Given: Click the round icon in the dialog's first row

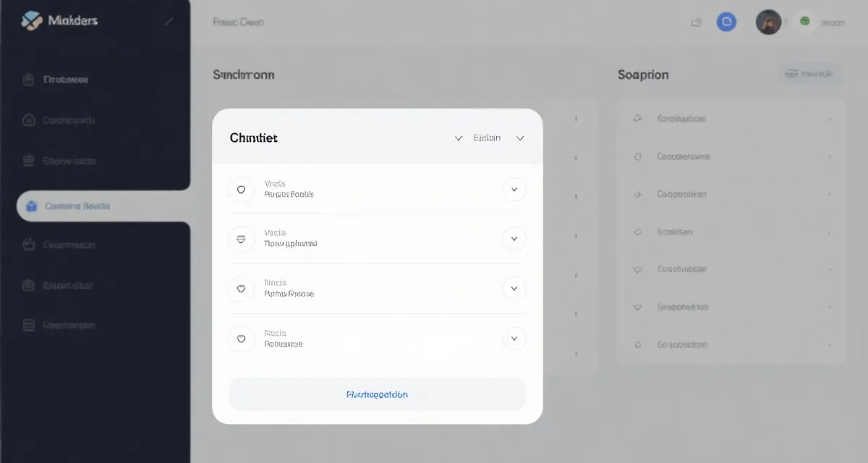Looking at the screenshot, I should [241, 190].
